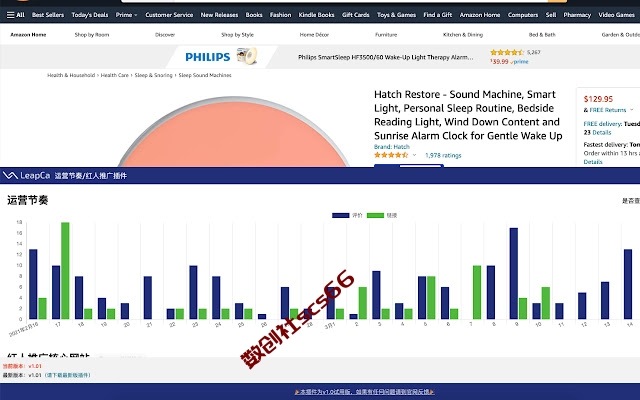Open Sell in nav bar
640x400 pixels.
(x=551, y=15)
